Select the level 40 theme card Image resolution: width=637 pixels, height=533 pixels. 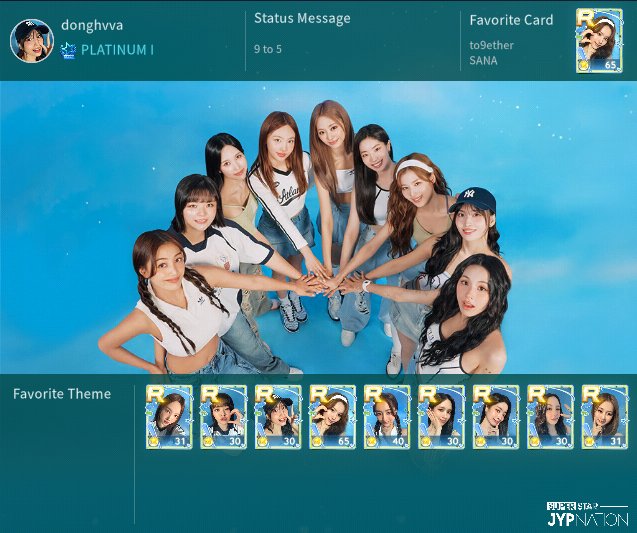(387, 417)
